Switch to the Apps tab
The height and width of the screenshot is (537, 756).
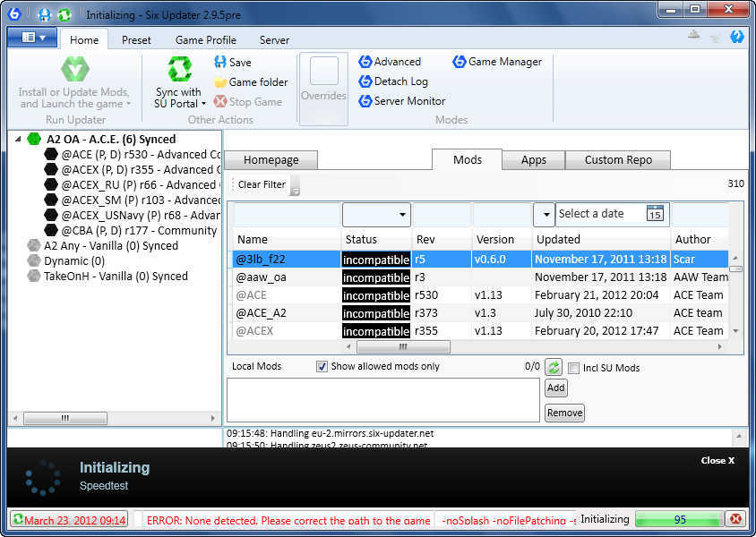coord(533,159)
